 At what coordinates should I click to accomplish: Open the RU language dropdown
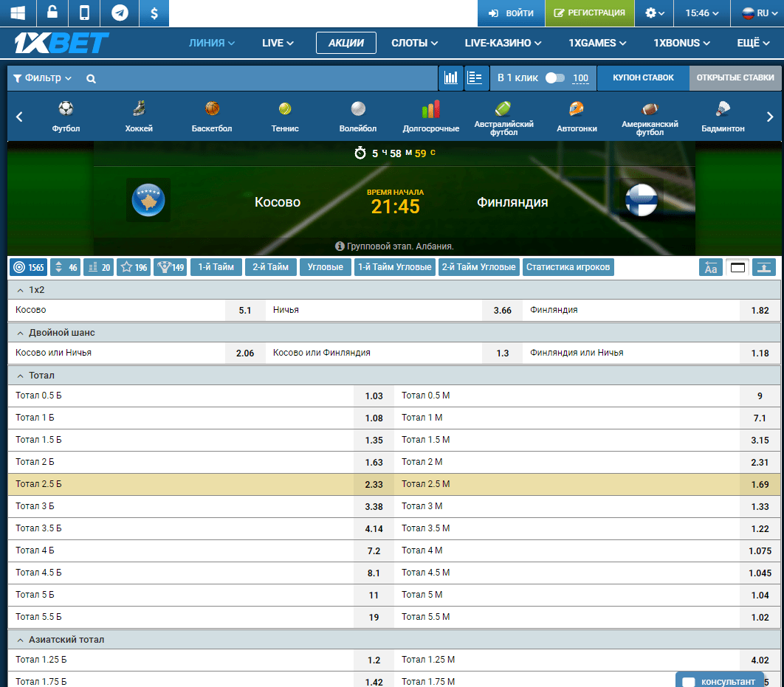coord(757,13)
